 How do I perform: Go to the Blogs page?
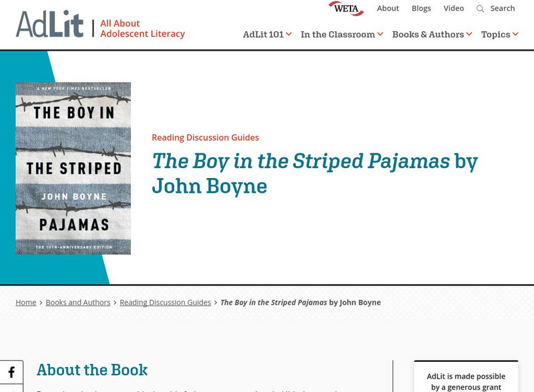[x=421, y=9]
